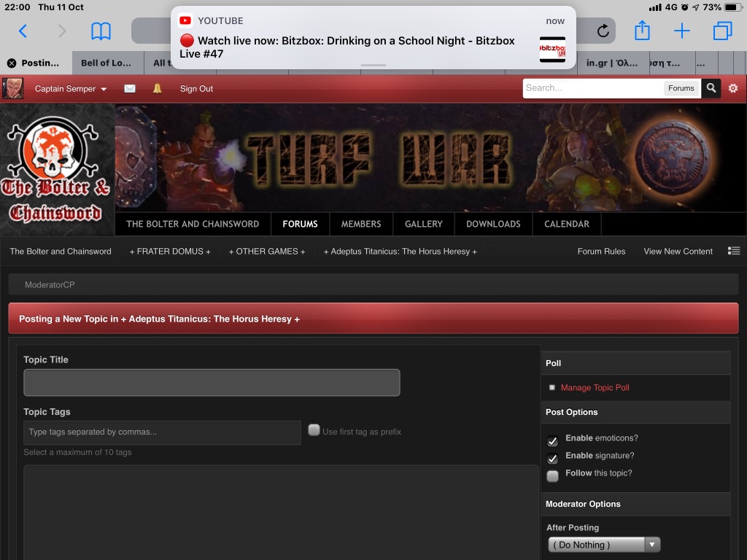Expand the Captain Semper user menu
Screen dimensions: 747x560
tap(70, 89)
